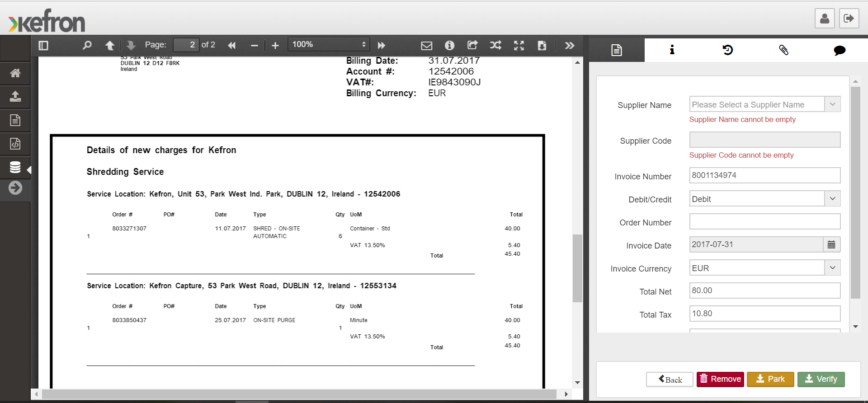Click the green Verify button
This screenshot has width=868, height=403.
[821, 379]
